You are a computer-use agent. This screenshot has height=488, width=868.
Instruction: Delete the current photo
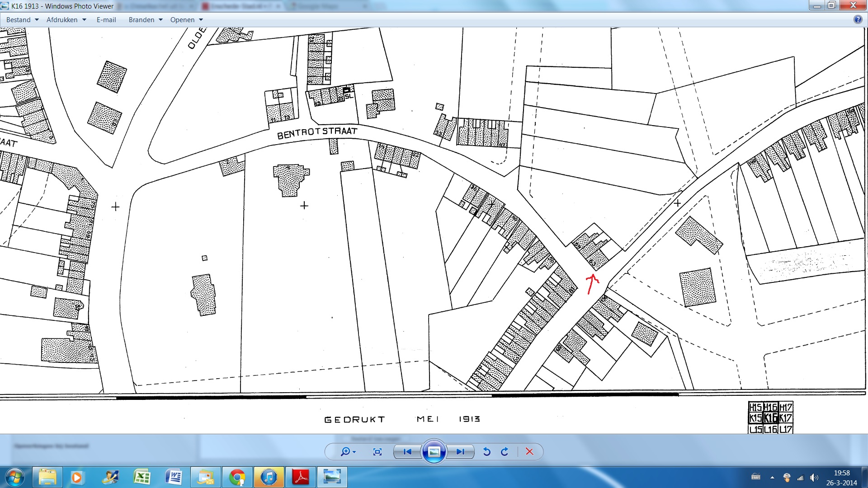coord(529,451)
